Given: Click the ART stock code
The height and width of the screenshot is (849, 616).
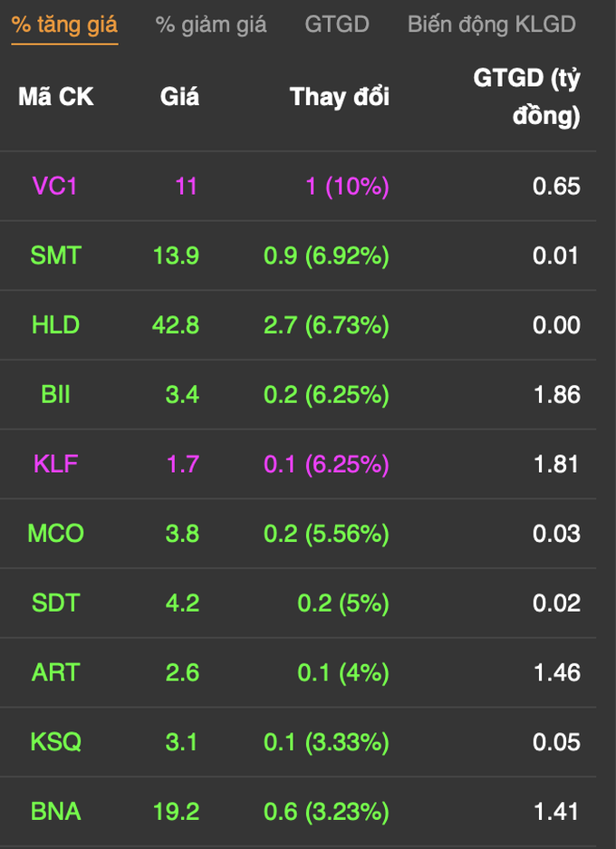Looking at the screenshot, I should tap(56, 672).
